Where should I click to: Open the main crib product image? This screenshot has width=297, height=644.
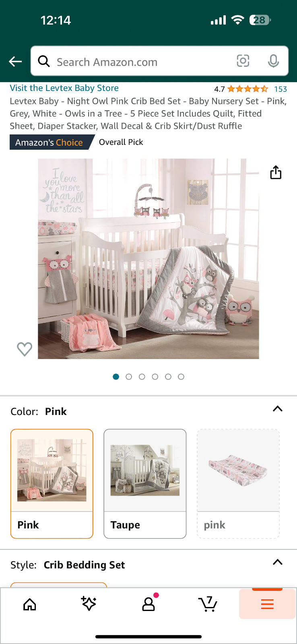pos(148,259)
